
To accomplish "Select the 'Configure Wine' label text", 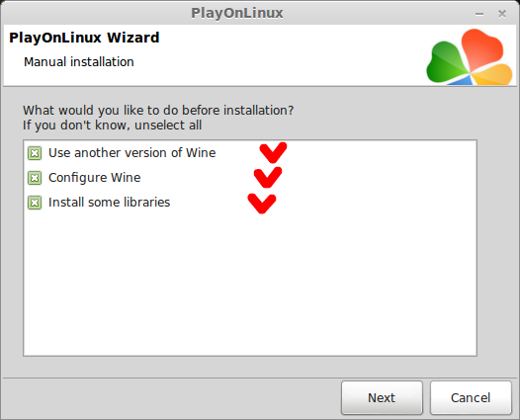I will [95, 178].
